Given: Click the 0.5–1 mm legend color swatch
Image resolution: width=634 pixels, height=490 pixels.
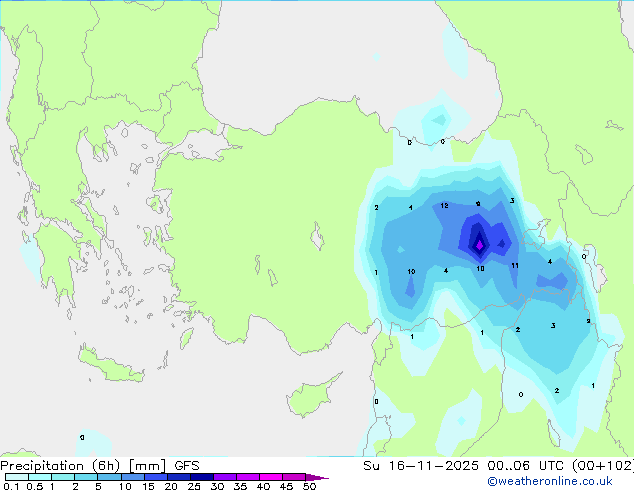Looking at the screenshot, I should [x=40, y=477].
